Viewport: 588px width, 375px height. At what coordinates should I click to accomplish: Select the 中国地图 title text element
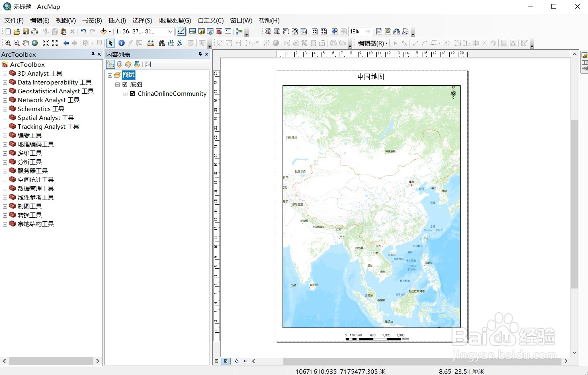click(371, 76)
